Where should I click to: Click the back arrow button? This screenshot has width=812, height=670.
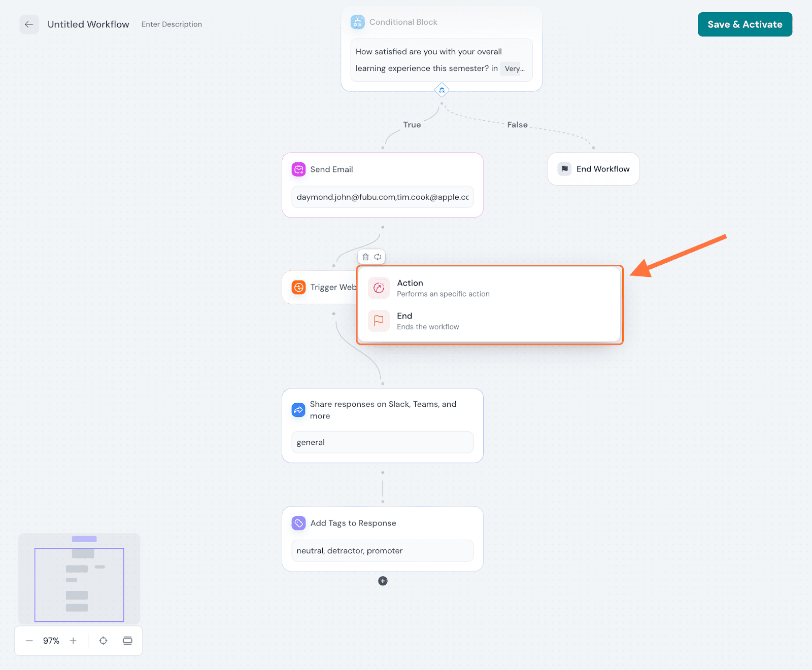[x=29, y=24]
